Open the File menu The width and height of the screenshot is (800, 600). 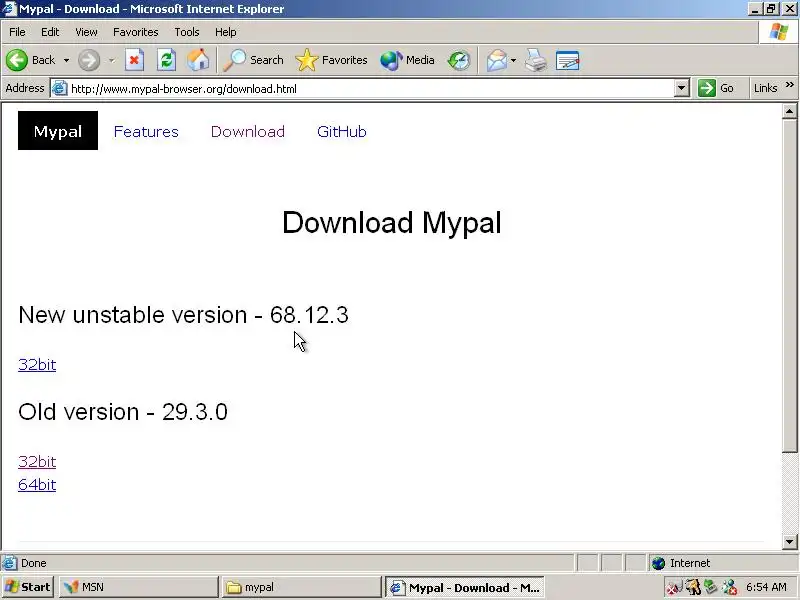click(17, 32)
